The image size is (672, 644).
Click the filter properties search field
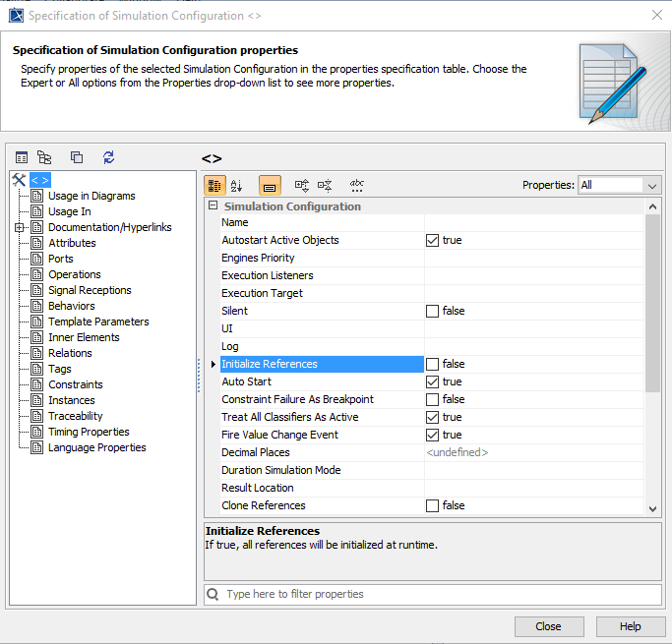tap(433, 594)
